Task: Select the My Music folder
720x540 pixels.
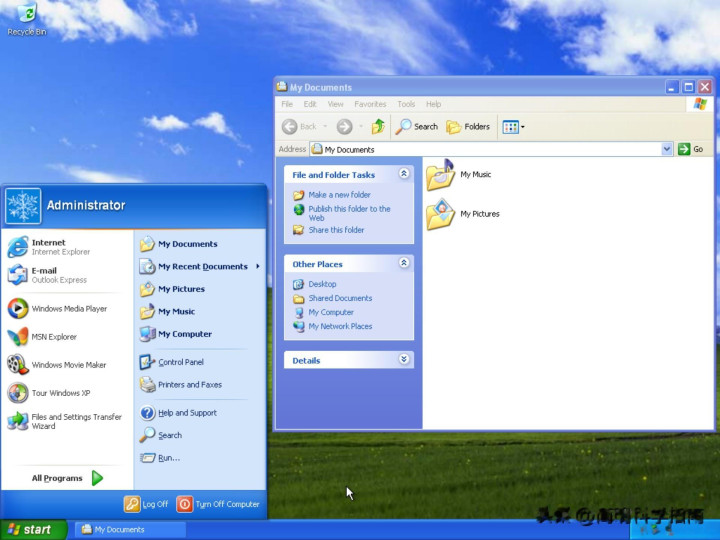Action: 458,174
